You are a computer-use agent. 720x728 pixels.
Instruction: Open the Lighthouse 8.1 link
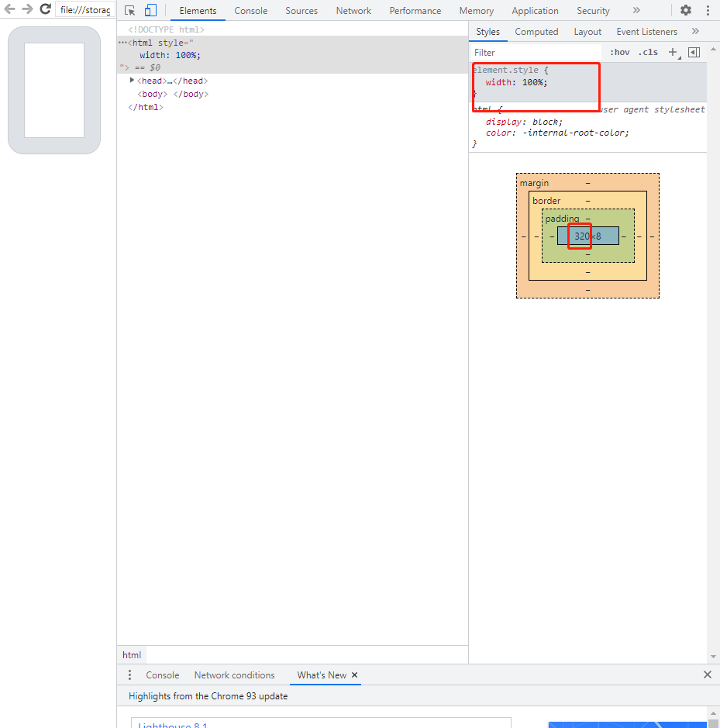click(173, 725)
